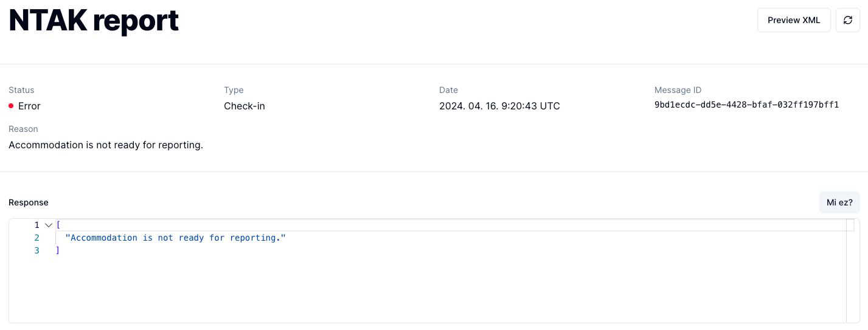
Task: Click line number 1 in the gutter
Action: 36,225
